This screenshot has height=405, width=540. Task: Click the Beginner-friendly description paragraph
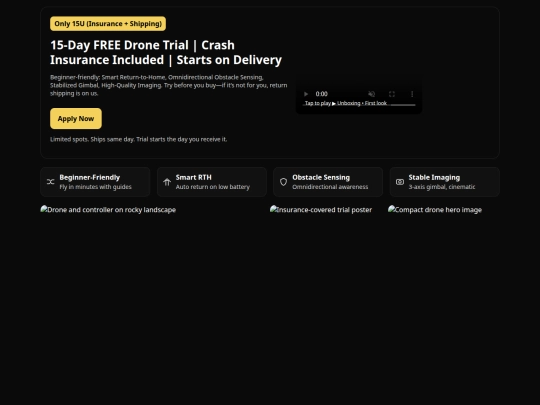(x=169, y=85)
